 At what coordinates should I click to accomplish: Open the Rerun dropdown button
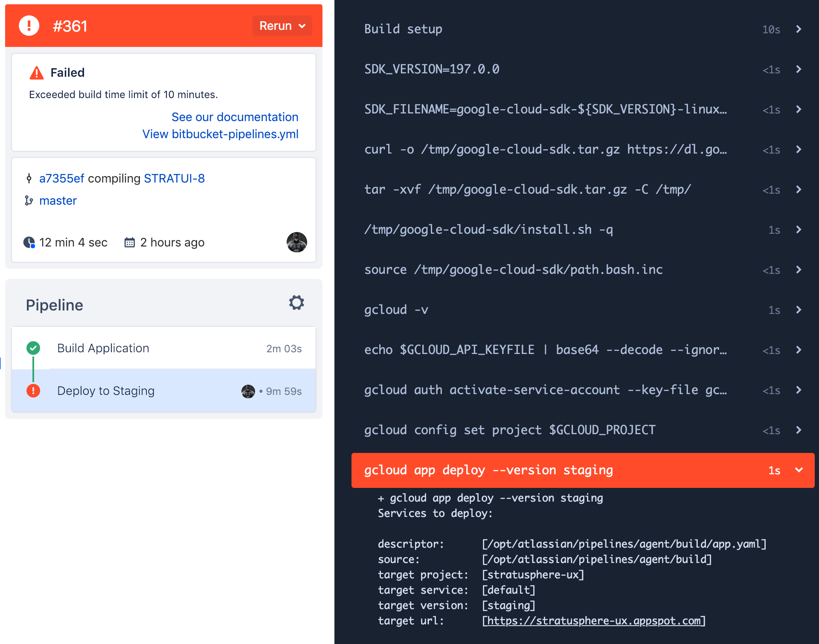pyautogui.click(x=282, y=26)
